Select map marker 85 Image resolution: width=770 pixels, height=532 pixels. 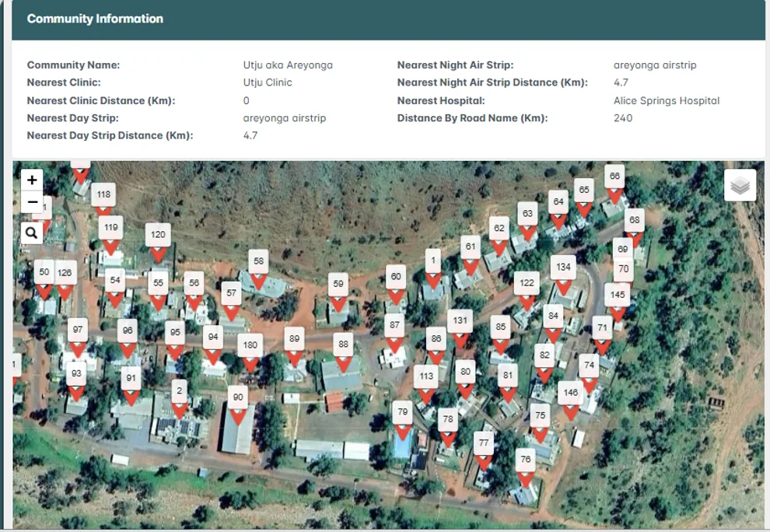click(x=500, y=334)
